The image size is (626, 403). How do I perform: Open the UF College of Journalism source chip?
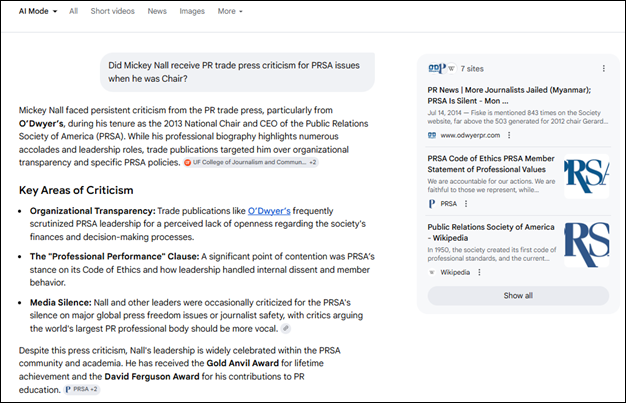coord(250,162)
